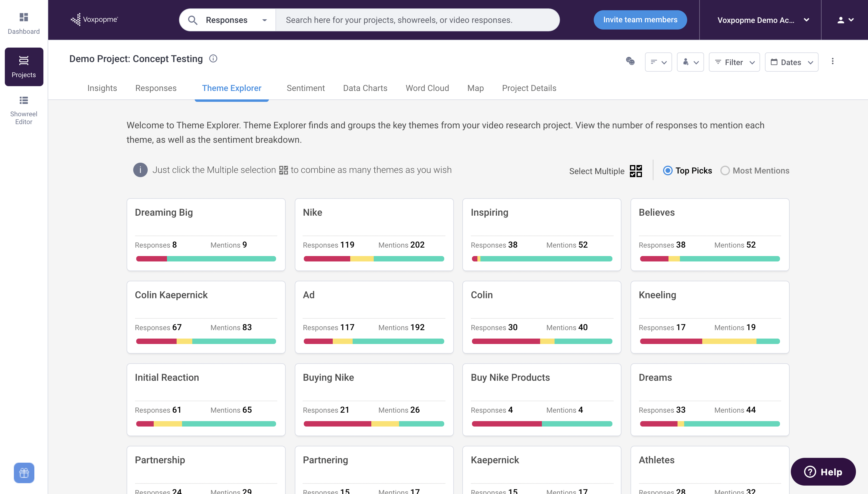Click the Colin card sentiment bar

542,341
